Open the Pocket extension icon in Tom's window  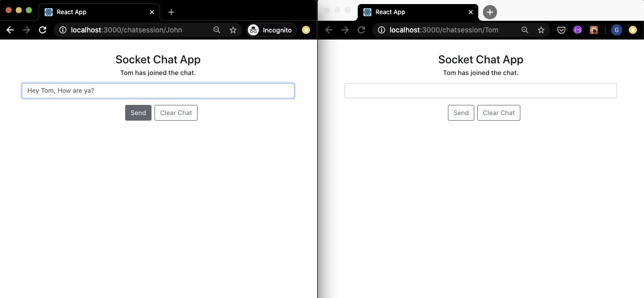coord(561,30)
